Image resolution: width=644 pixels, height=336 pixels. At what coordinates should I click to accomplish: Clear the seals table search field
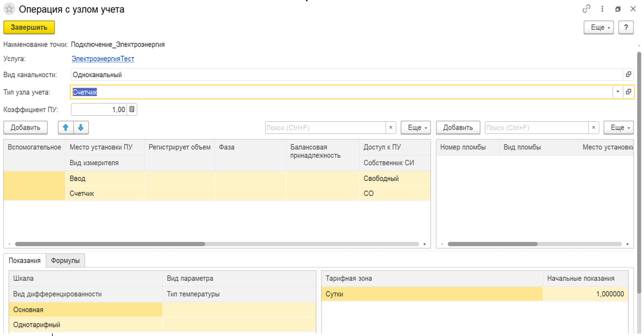point(593,127)
